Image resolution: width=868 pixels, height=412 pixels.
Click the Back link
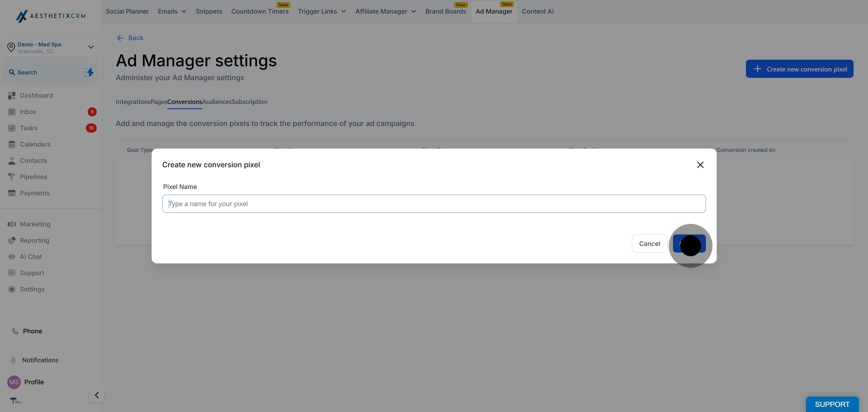coord(130,38)
